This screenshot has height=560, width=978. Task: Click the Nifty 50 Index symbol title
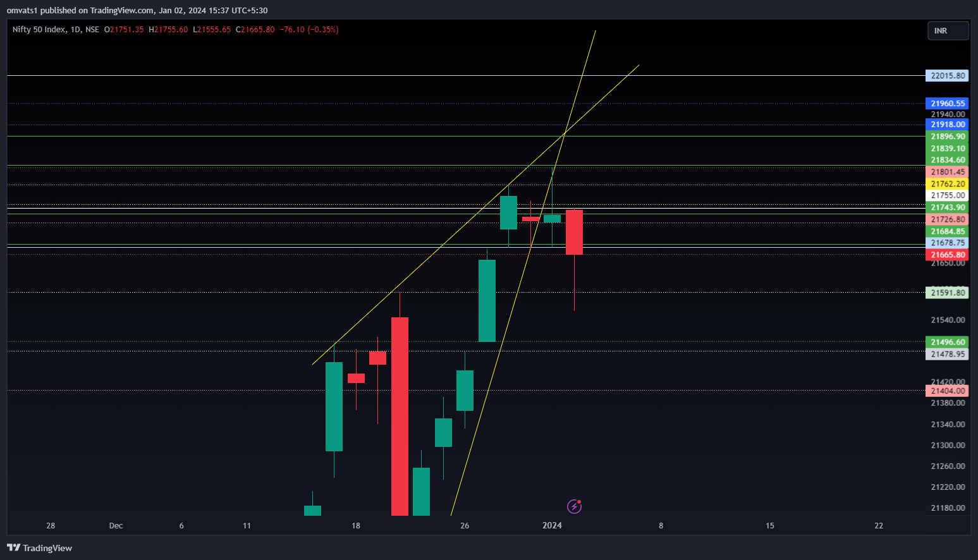(x=39, y=30)
